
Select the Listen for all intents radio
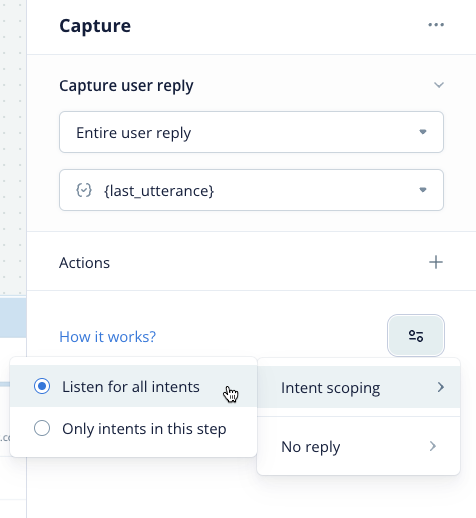click(x=42, y=386)
